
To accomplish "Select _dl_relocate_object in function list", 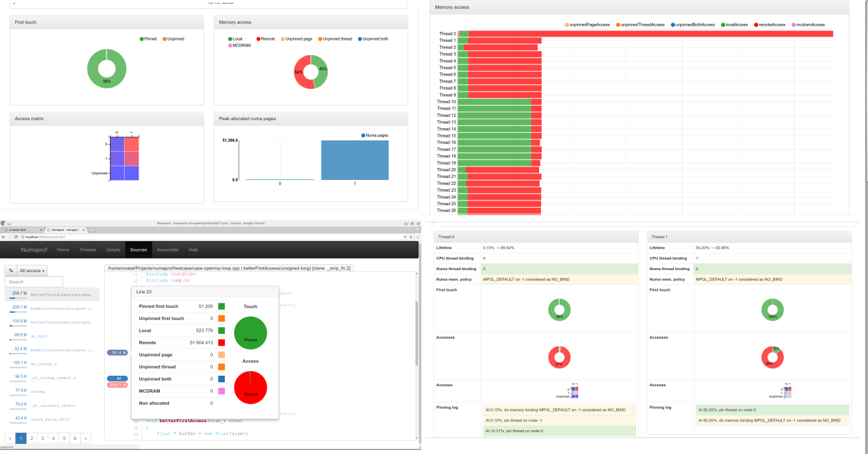I will [53, 405].
